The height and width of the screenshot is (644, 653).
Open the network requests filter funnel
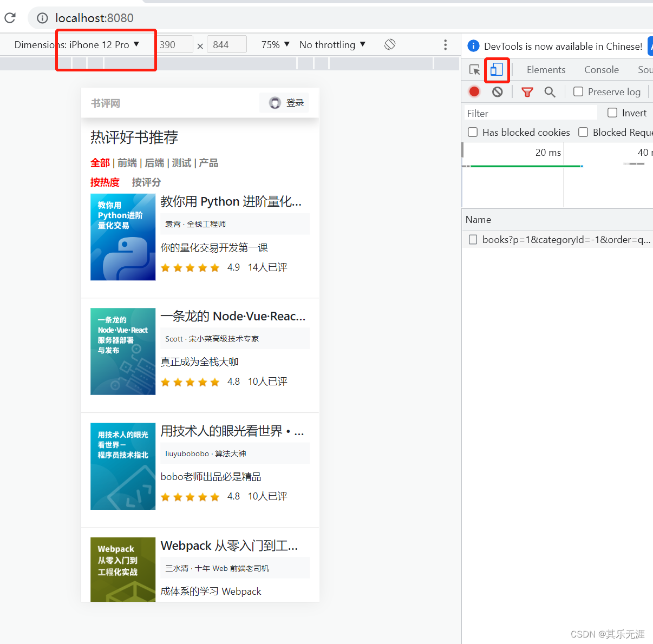pos(527,91)
